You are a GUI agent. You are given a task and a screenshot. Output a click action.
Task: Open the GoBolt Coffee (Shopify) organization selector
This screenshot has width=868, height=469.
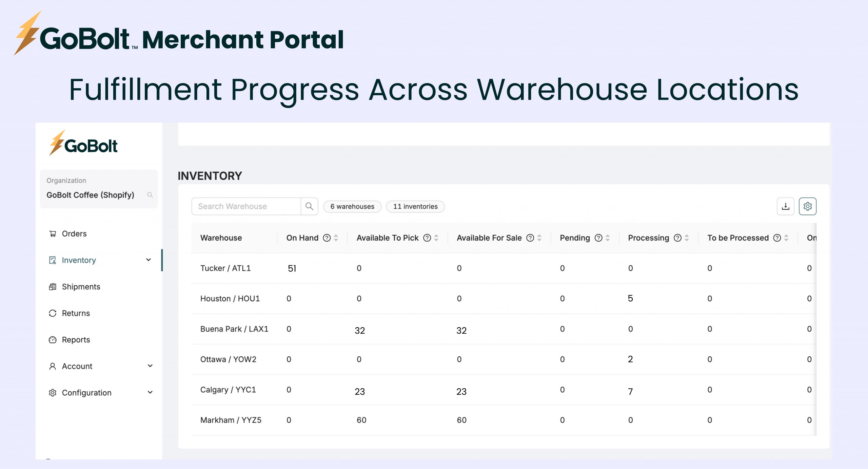point(99,189)
